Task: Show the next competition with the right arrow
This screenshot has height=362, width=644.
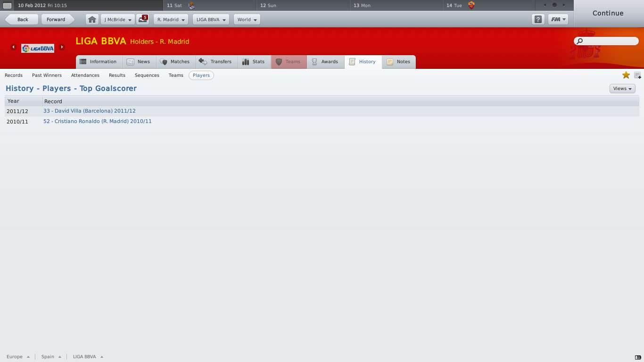Action: point(62,47)
